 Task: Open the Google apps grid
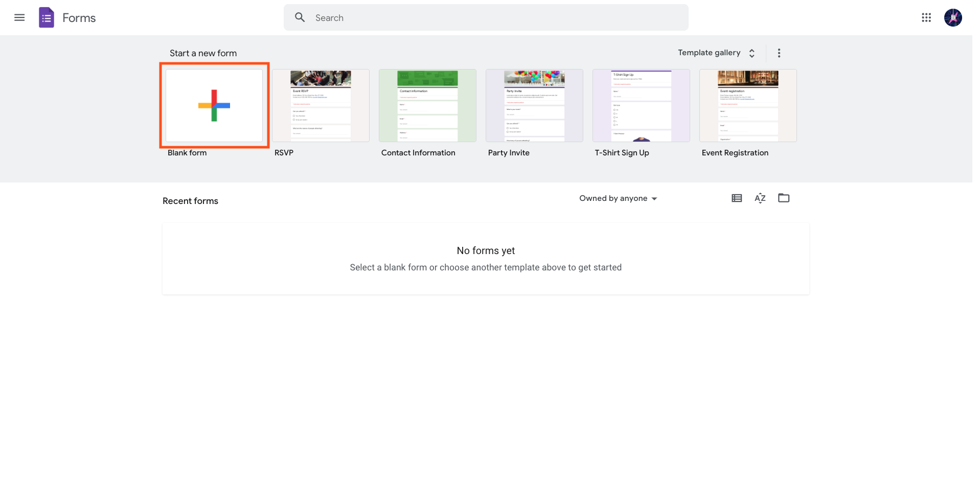[926, 18]
